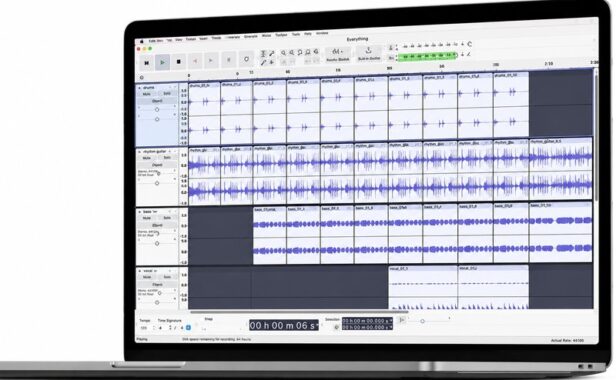
Task: Open the selection start time format arrow
Action: click(x=391, y=321)
